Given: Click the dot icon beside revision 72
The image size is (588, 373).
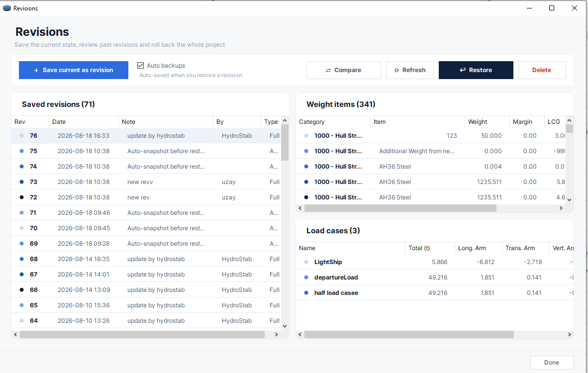Looking at the screenshot, I should pyautogui.click(x=21, y=197).
